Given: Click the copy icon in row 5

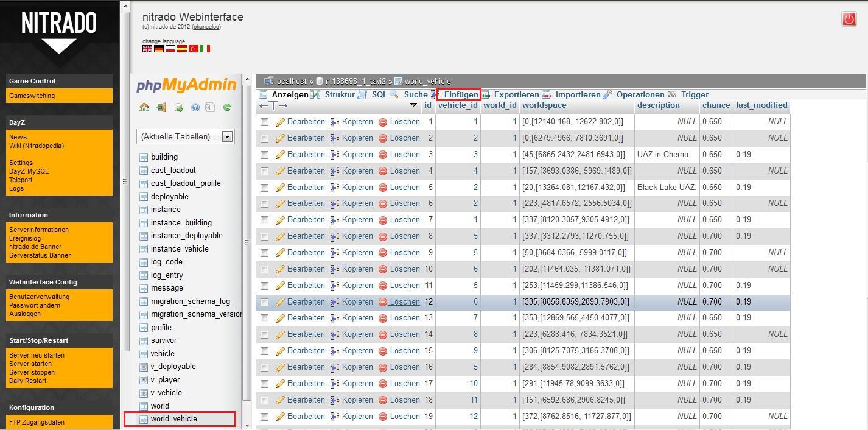Looking at the screenshot, I should (x=335, y=188).
